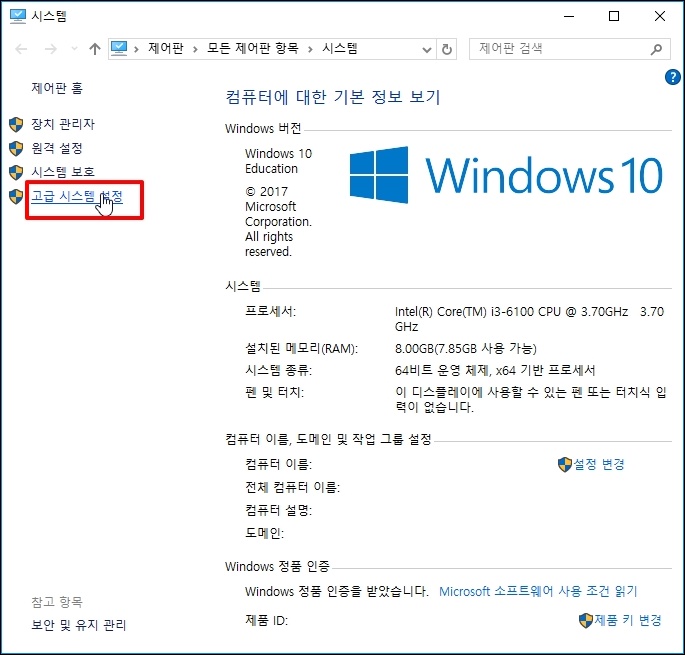Click shield icon beside 시스템 보호
The width and height of the screenshot is (685, 655).
pos(16,173)
